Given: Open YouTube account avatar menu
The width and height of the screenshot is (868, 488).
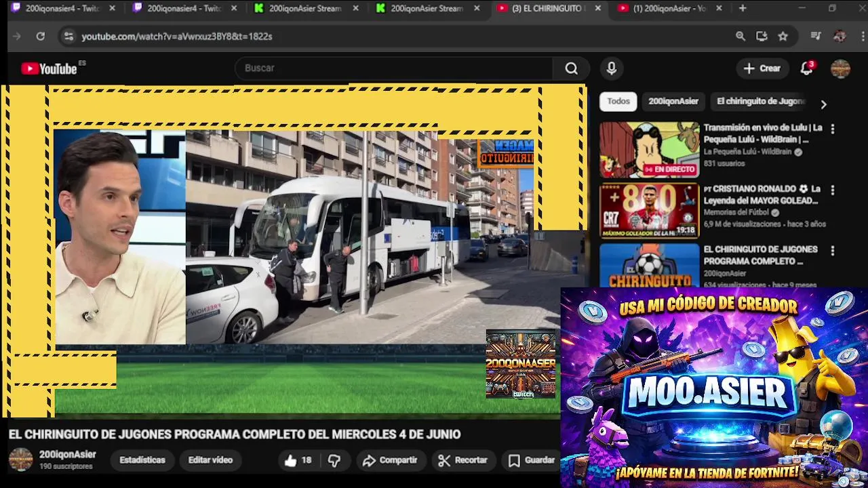Looking at the screenshot, I should [x=840, y=68].
